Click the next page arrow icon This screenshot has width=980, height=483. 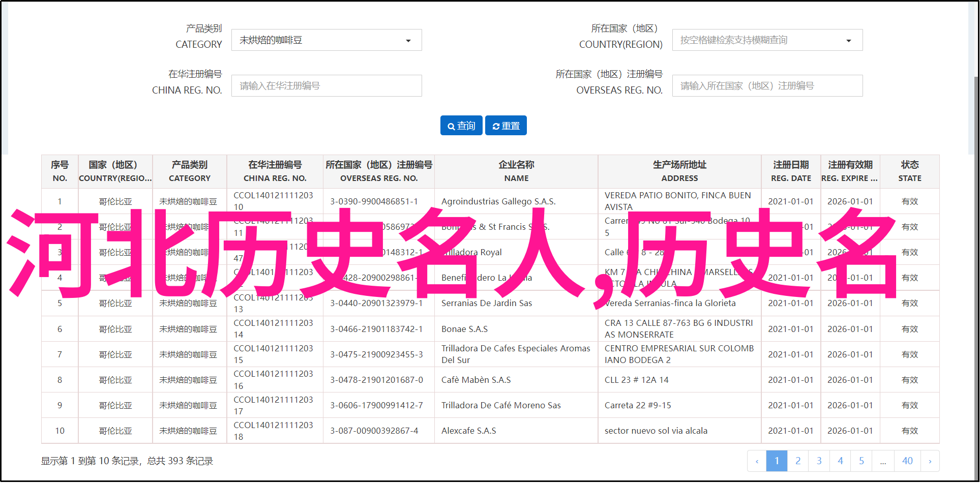(930, 461)
